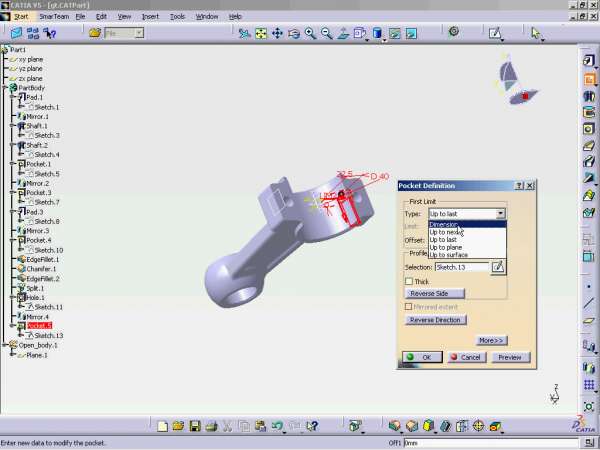Image resolution: width=600 pixels, height=450 pixels.
Task: Click the Reverse Side button
Action: (435, 293)
